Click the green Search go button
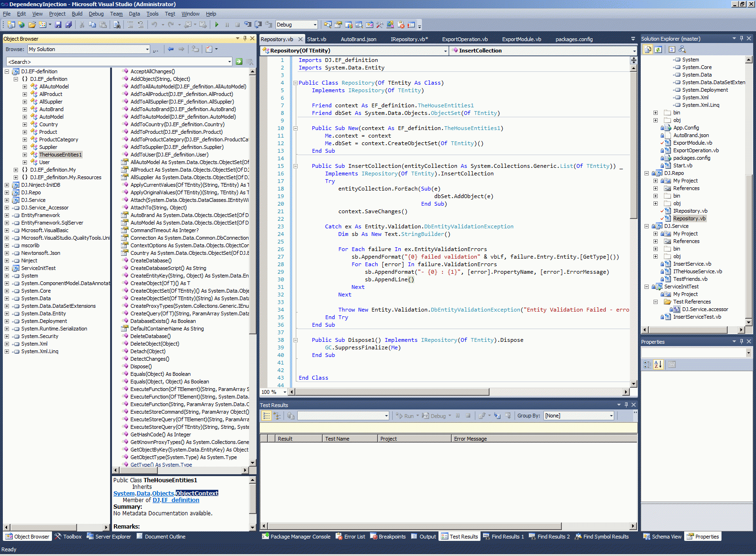Image resolution: width=756 pixels, height=556 pixels. pos(239,61)
